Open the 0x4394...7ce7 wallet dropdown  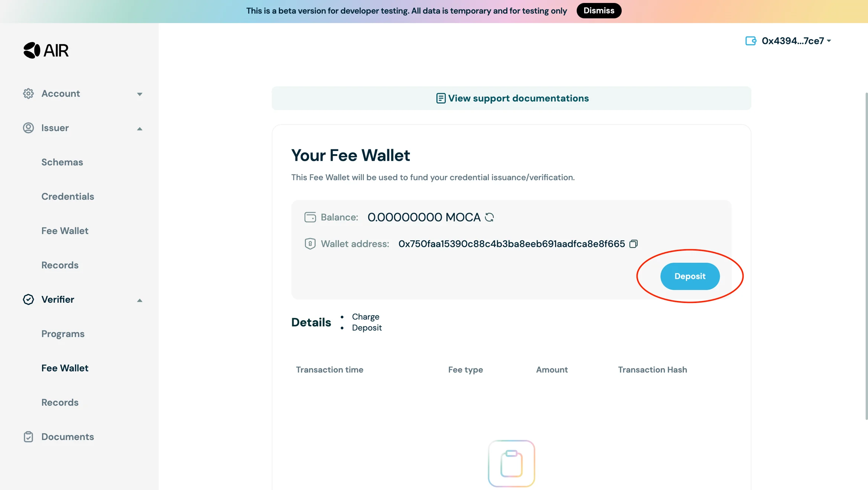tap(829, 41)
